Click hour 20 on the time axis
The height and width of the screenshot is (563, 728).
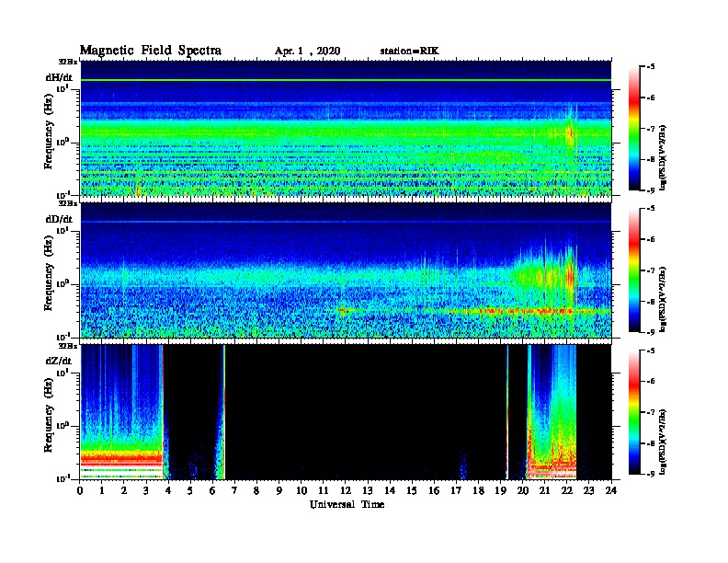[522, 490]
